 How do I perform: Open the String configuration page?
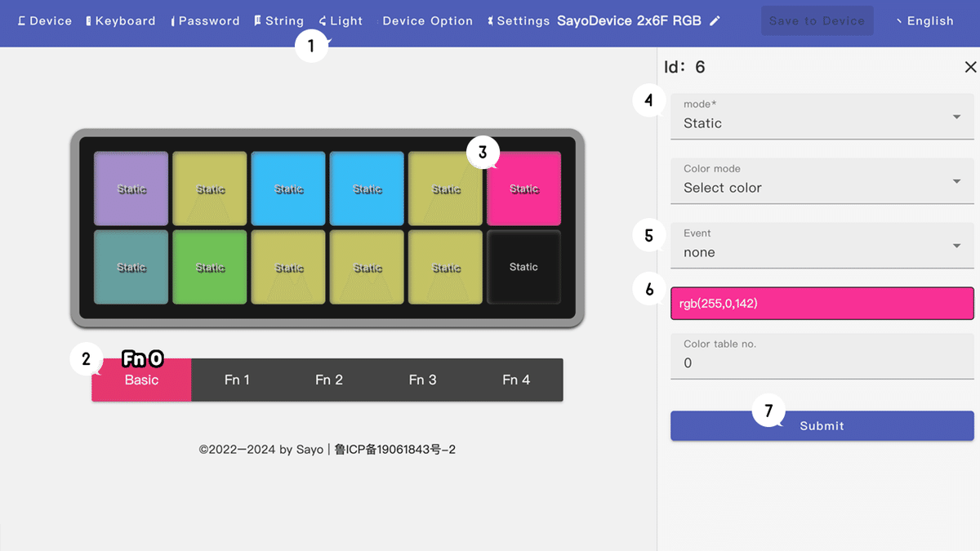(x=279, y=21)
